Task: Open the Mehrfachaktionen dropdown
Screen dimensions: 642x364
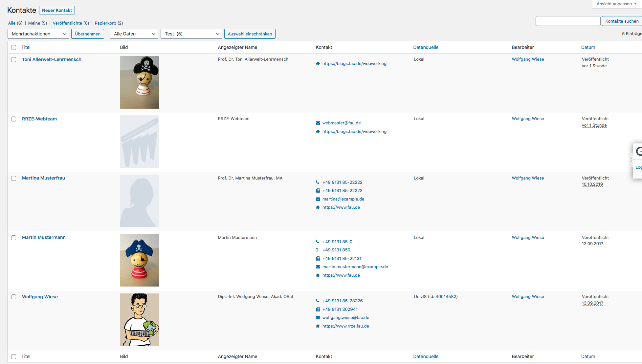Action: [38, 34]
